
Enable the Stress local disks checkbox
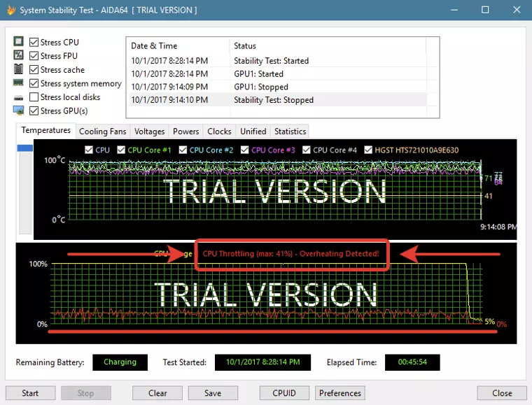pos(34,97)
